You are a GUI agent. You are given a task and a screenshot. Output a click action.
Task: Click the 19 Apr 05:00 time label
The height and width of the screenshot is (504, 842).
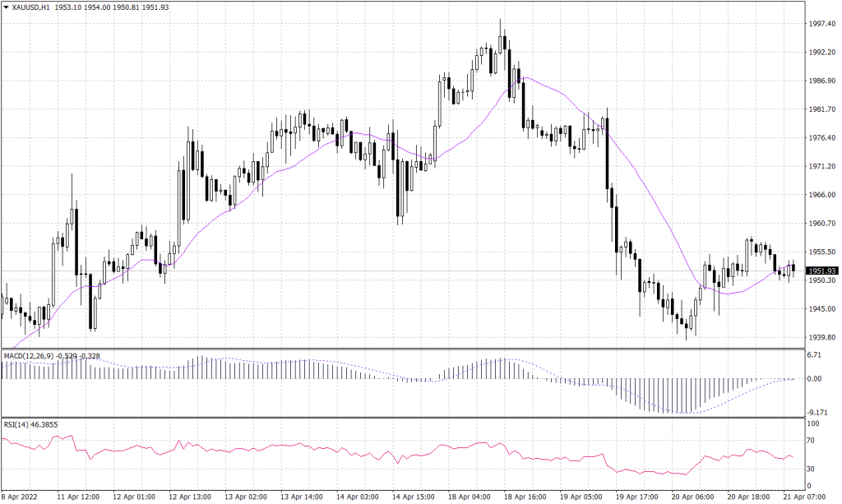pyautogui.click(x=581, y=497)
